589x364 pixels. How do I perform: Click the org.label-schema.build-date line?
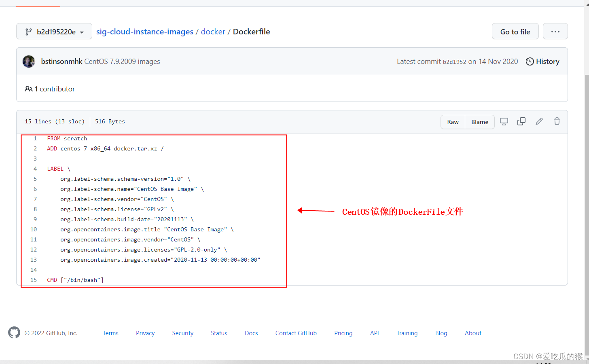127,219
